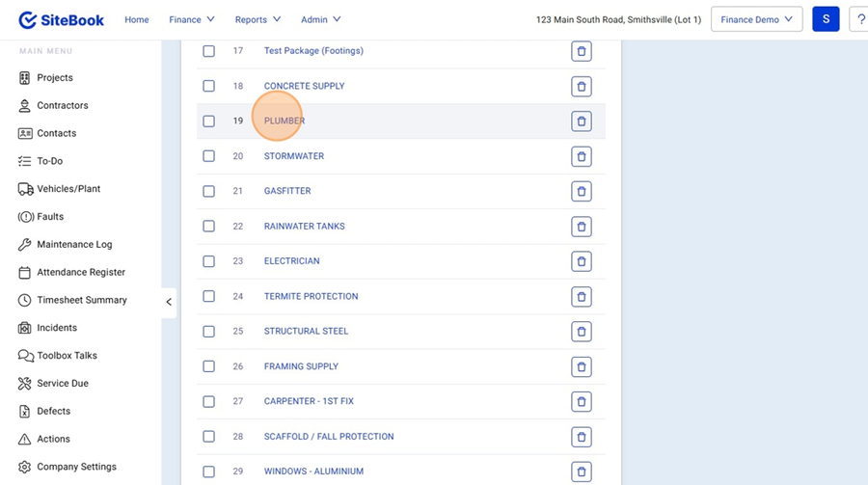
Task: Open the Reports menu
Action: coord(258,19)
